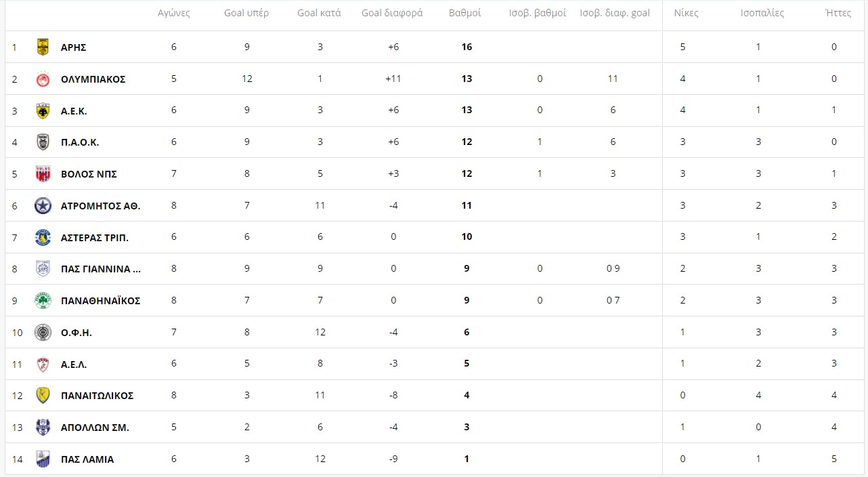
Task: Select the Α.Ε.Λ. team name
Action: 74,365
